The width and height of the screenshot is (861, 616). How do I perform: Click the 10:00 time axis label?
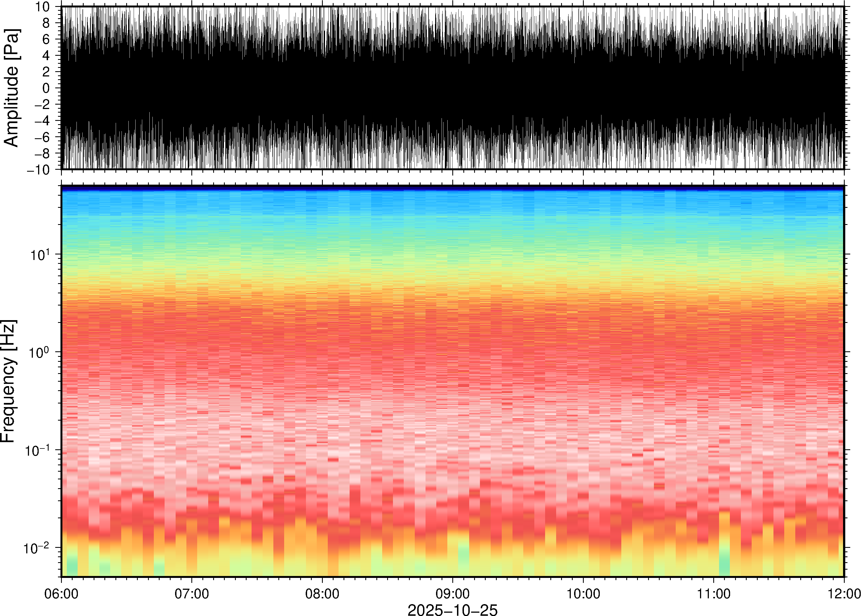583,594
